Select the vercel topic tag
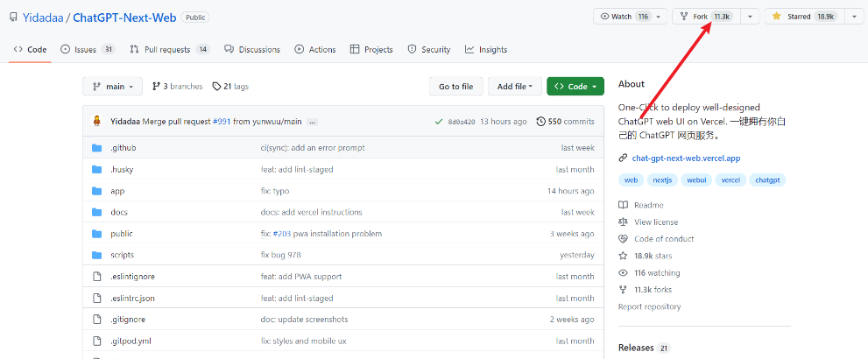 [x=730, y=179]
